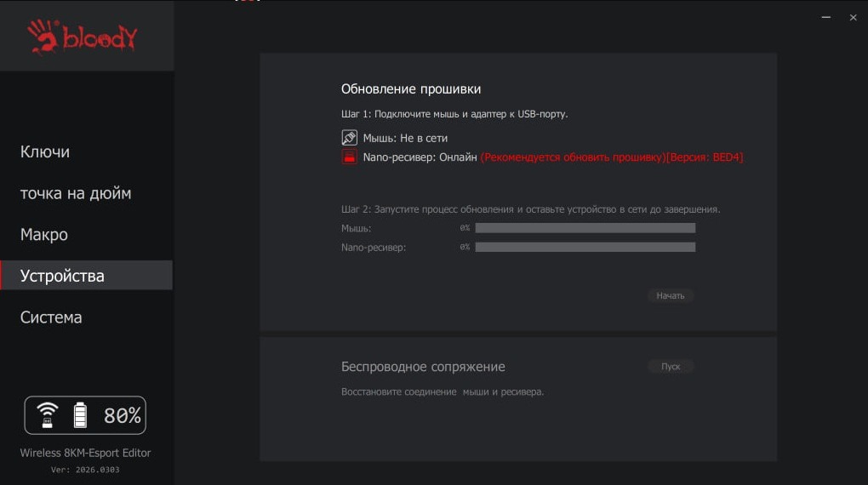Viewport: 868px width, 485px height.
Task: Click the battery level icon
Action: point(80,415)
